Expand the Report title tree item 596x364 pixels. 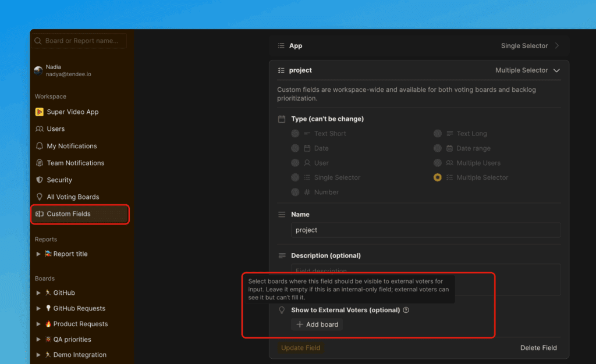pos(39,254)
